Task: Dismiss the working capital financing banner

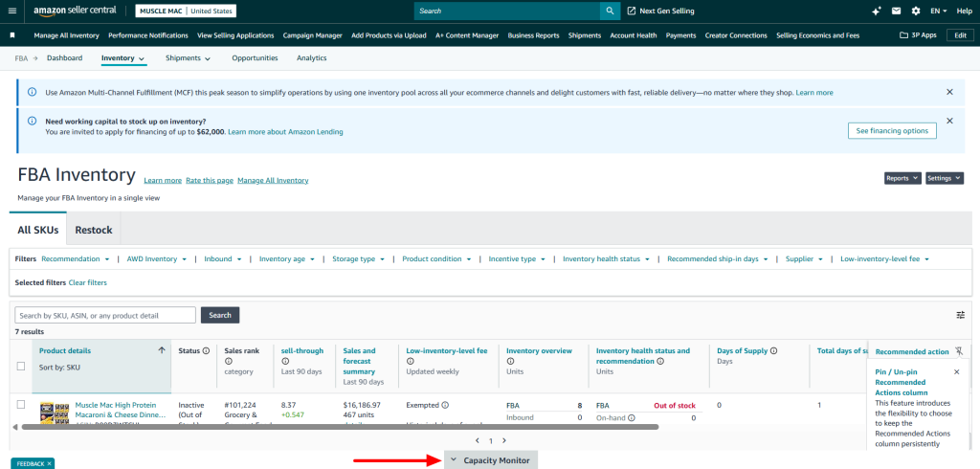Action: pyautogui.click(x=949, y=121)
